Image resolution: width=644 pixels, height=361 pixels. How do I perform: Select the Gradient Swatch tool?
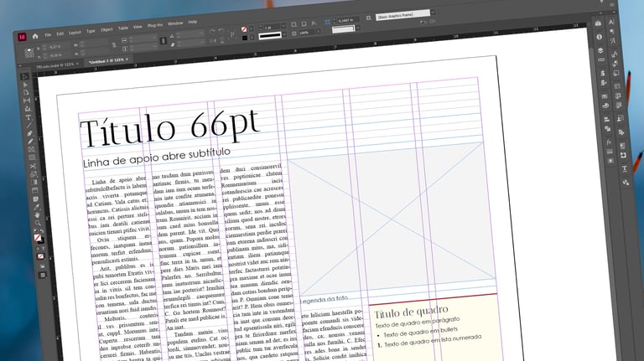coord(34,182)
